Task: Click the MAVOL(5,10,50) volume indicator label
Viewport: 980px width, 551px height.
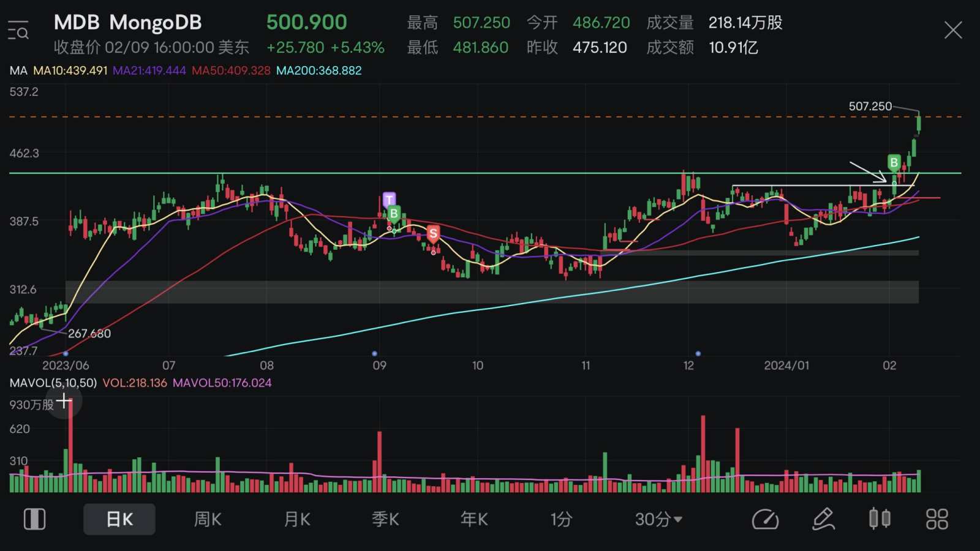Action: tap(53, 383)
